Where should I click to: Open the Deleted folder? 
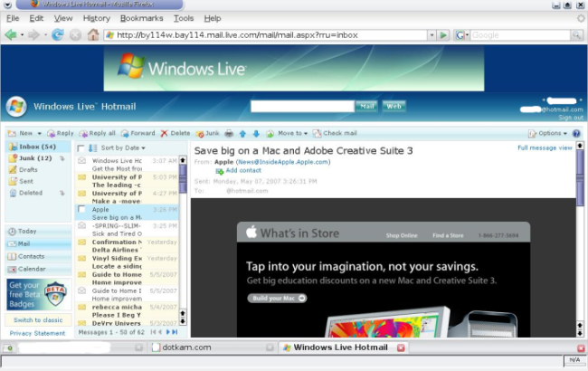[x=26, y=193]
